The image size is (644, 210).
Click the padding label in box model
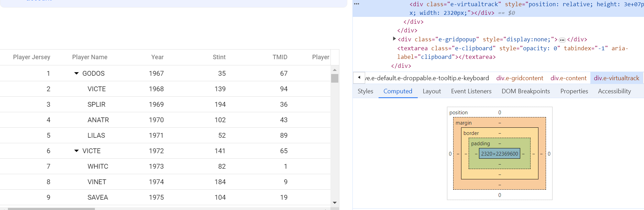480,144
